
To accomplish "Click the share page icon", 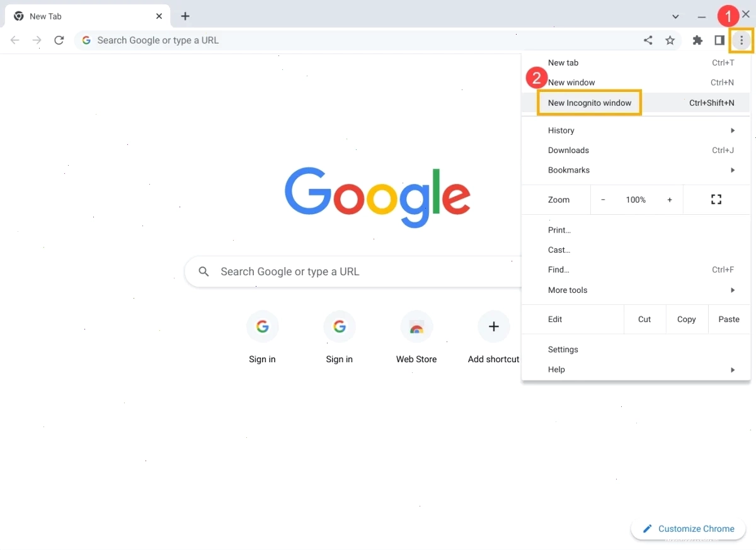I will point(648,40).
